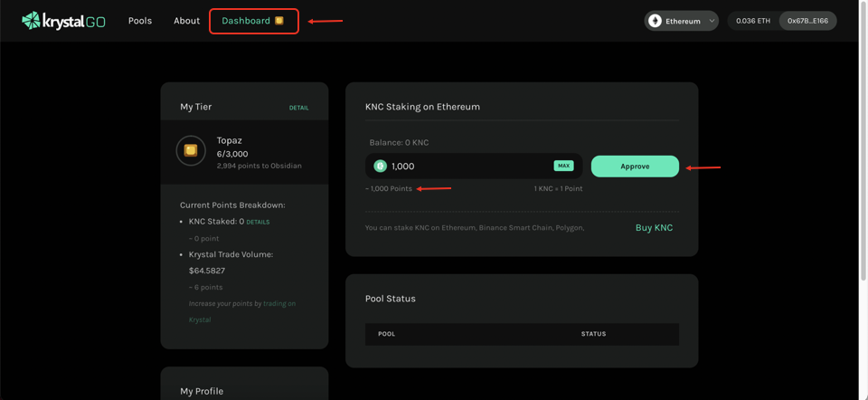Switch to the Dashboard tab
Screen dimensions: 868x400
(x=246, y=21)
